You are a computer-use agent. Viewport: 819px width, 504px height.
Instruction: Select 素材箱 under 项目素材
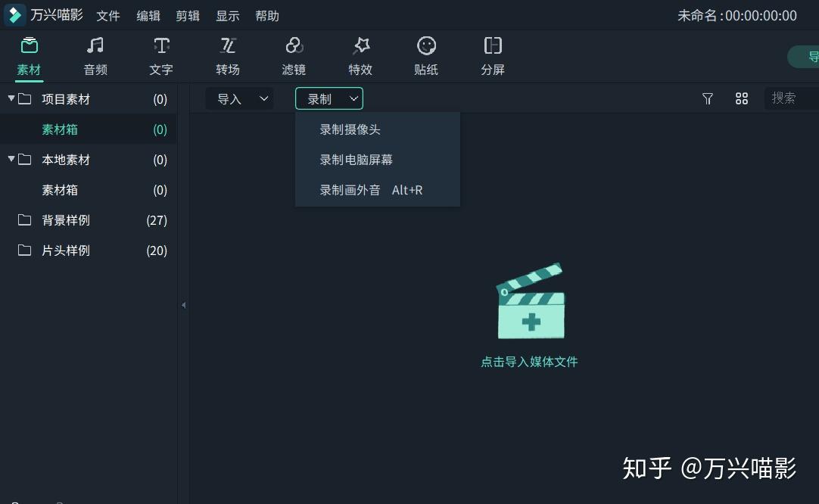click(89, 129)
